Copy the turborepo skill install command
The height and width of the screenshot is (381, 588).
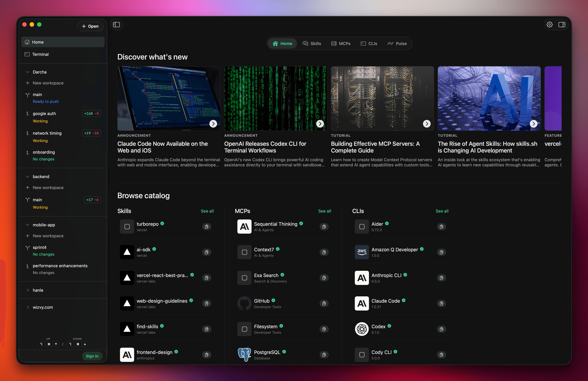tap(207, 227)
